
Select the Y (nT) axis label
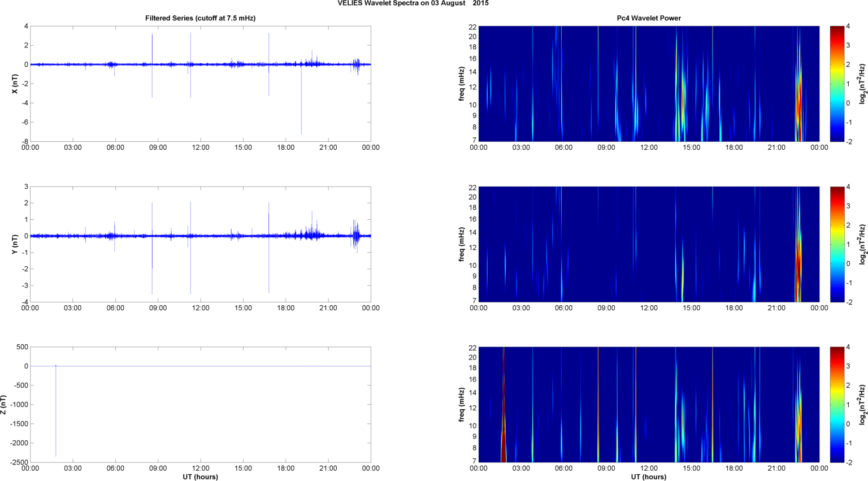pyautogui.click(x=15, y=244)
